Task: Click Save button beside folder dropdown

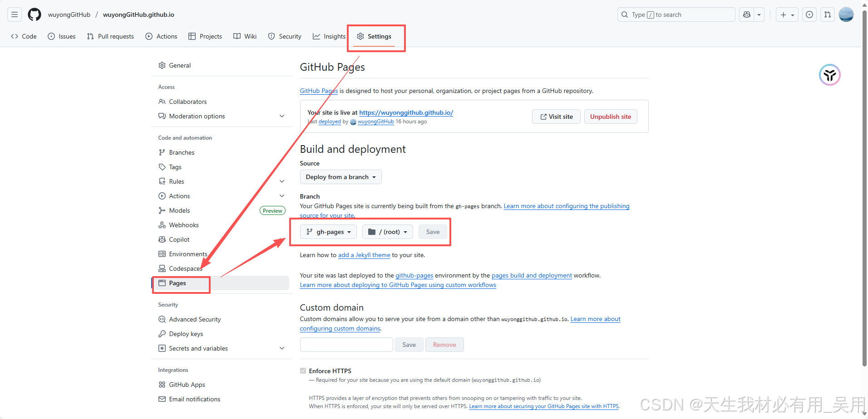Action: (x=433, y=232)
